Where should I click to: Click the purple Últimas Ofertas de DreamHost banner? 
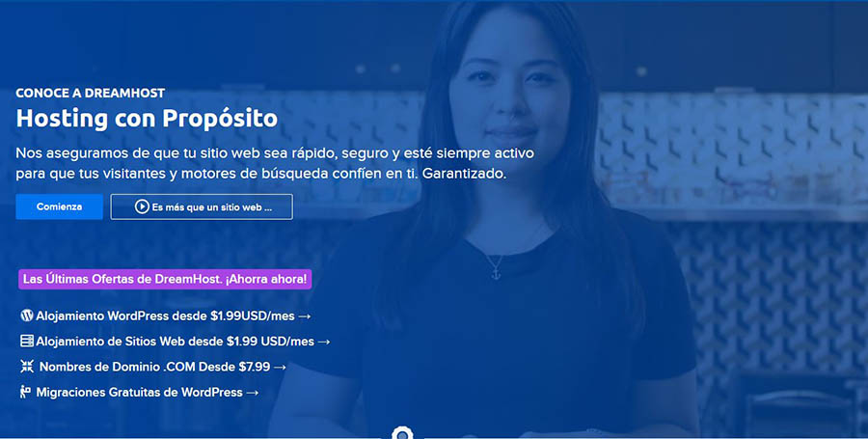(165, 279)
